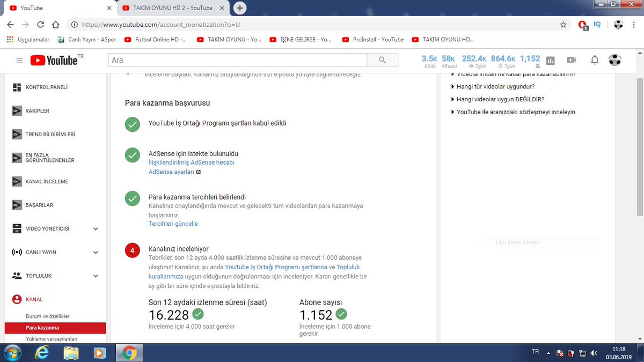Click the TR language indicator in taskbar

535,352
